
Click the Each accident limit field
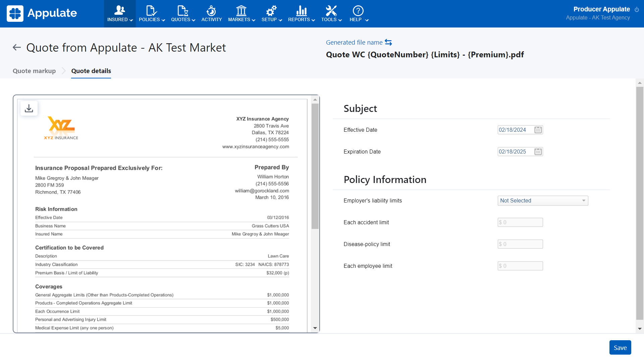(520, 223)
